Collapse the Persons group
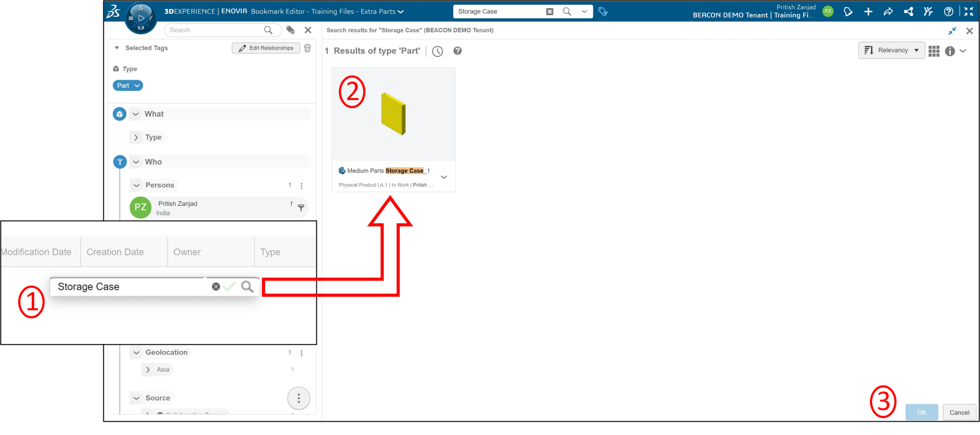 point(136,185)
